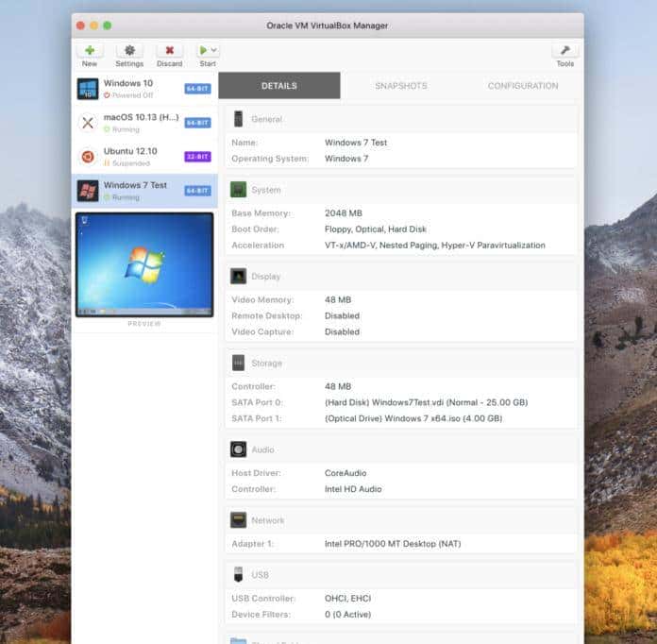The width and height of the screenshot is (657, 644).
Task: Click the Video Memory '48 MB' value
Action: pos(338,299)
